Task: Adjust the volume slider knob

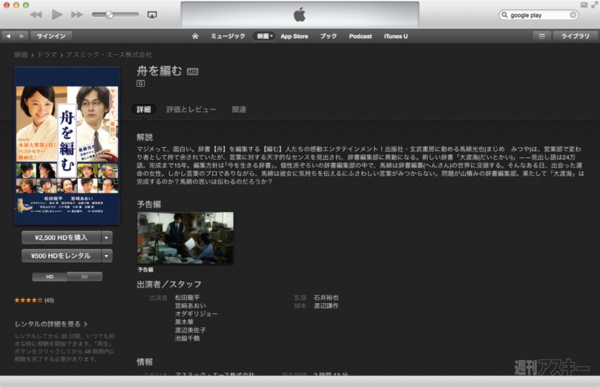Action: point(109,15)
